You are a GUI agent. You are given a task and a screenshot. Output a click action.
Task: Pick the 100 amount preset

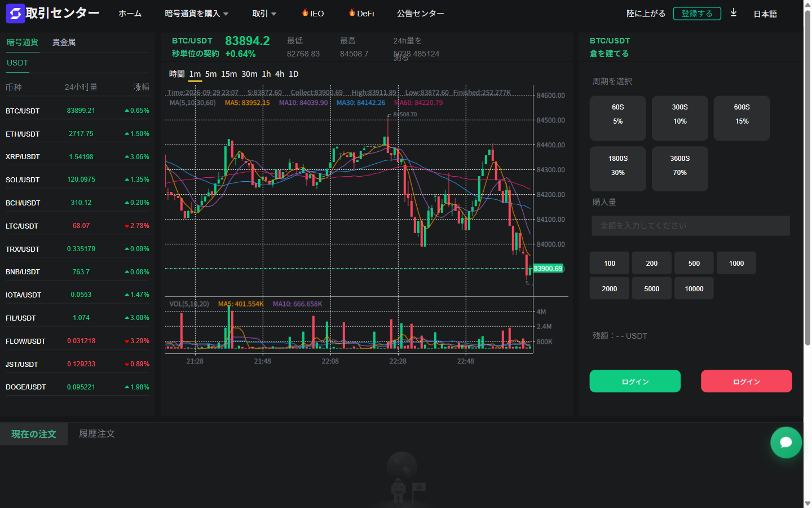610,263
